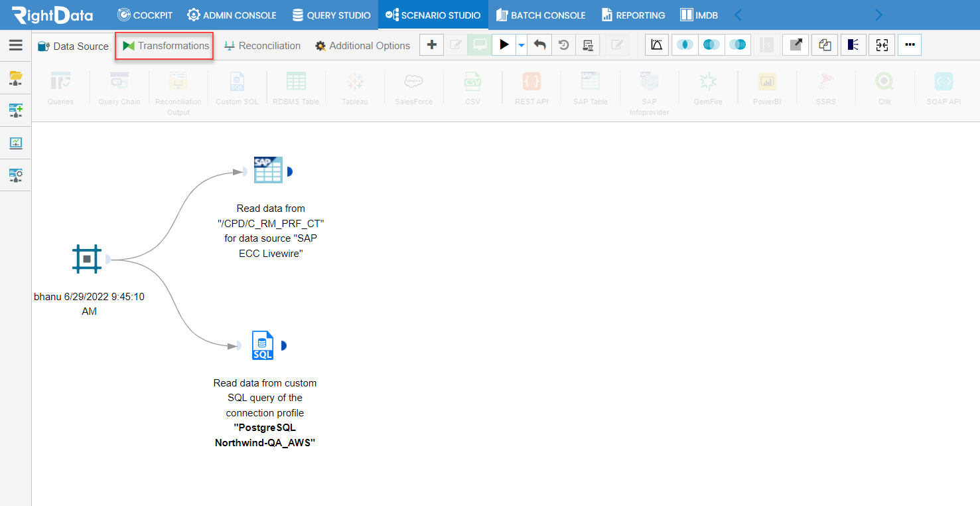Click the SAP node output connector
The width and height of the screenshot is (980, 506).
point(289,172)
